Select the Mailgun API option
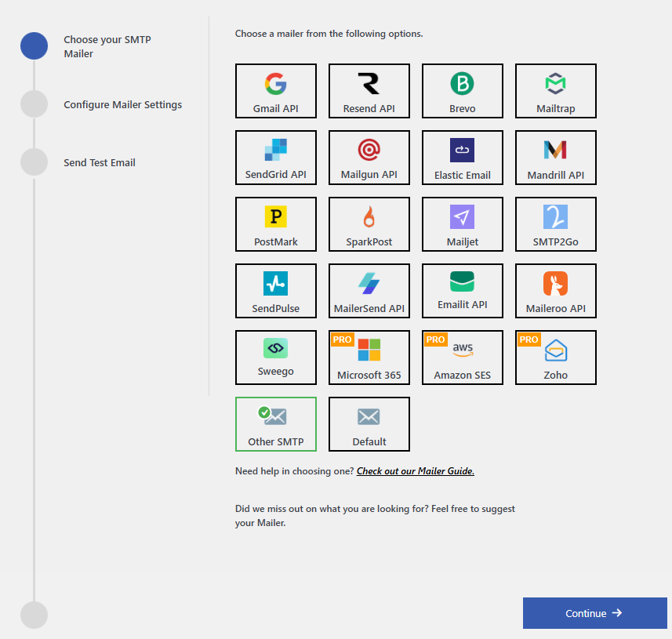672x639 pixels. 369,158
